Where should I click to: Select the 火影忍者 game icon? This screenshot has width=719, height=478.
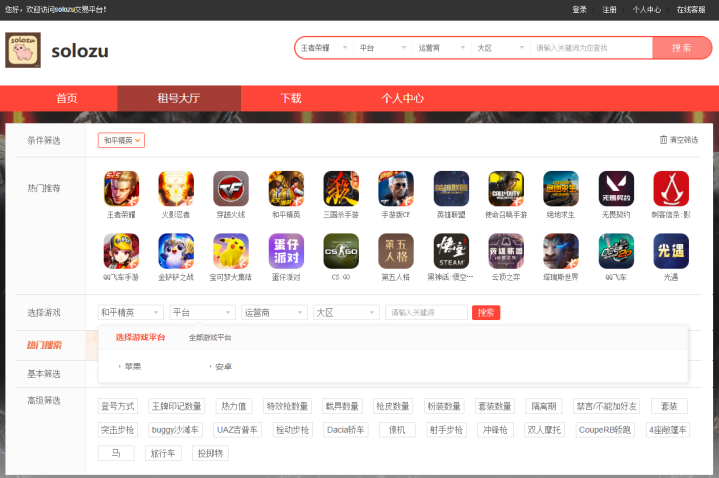[x=176, y=189]
